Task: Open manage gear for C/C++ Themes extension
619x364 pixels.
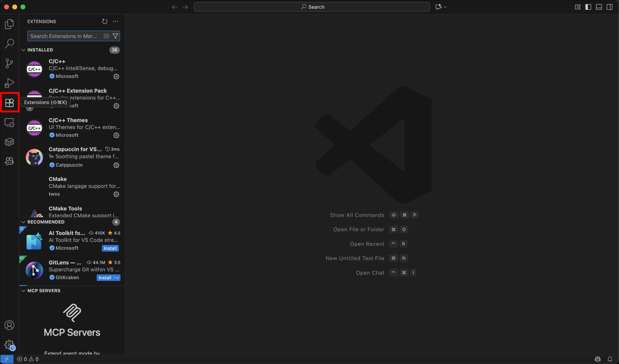Action: point(116,135)
